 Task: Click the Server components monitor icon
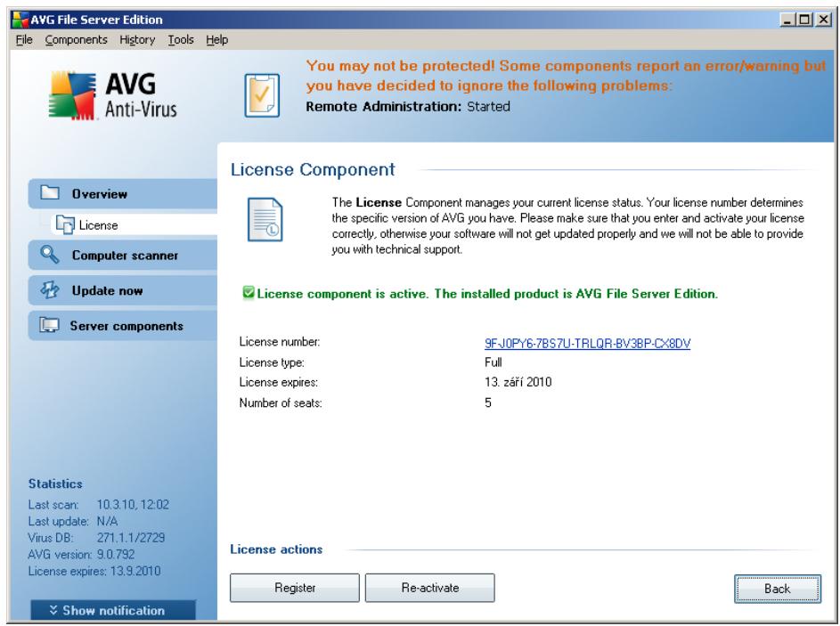[x=49, y=325]
